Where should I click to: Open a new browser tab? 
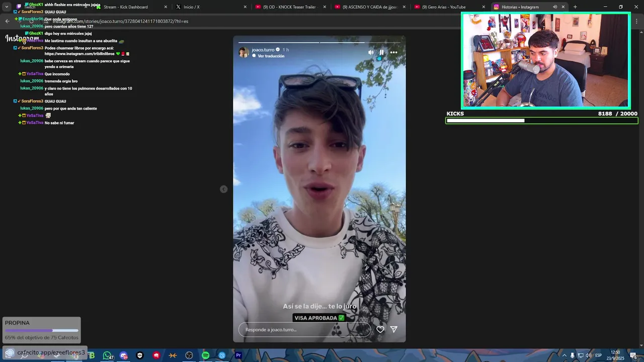(575, 7)
